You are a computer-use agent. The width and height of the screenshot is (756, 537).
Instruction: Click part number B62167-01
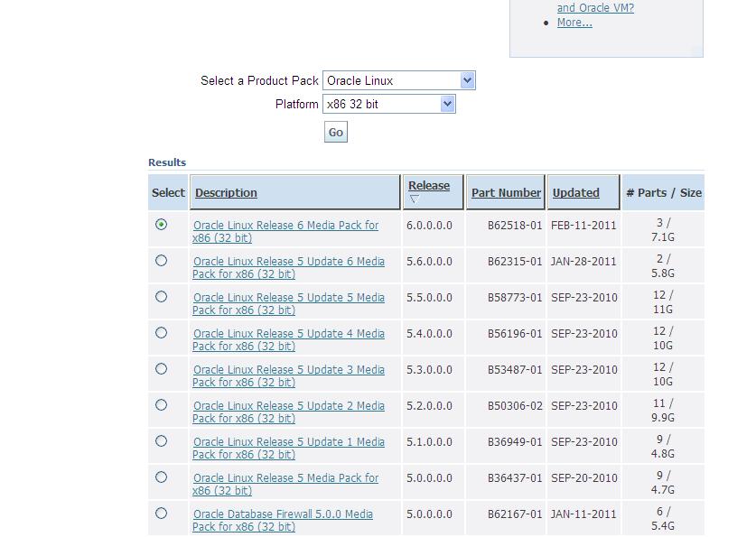coord(515,514)
